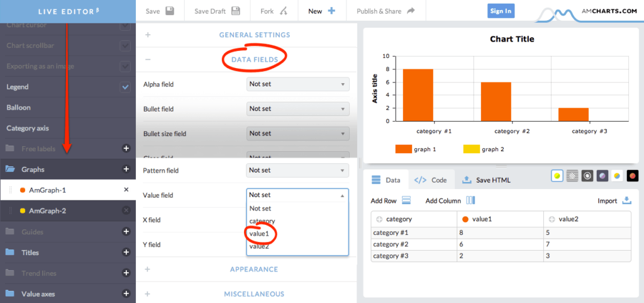
Task: Open the Alpha field dropdown
Action: pos(297,84)
